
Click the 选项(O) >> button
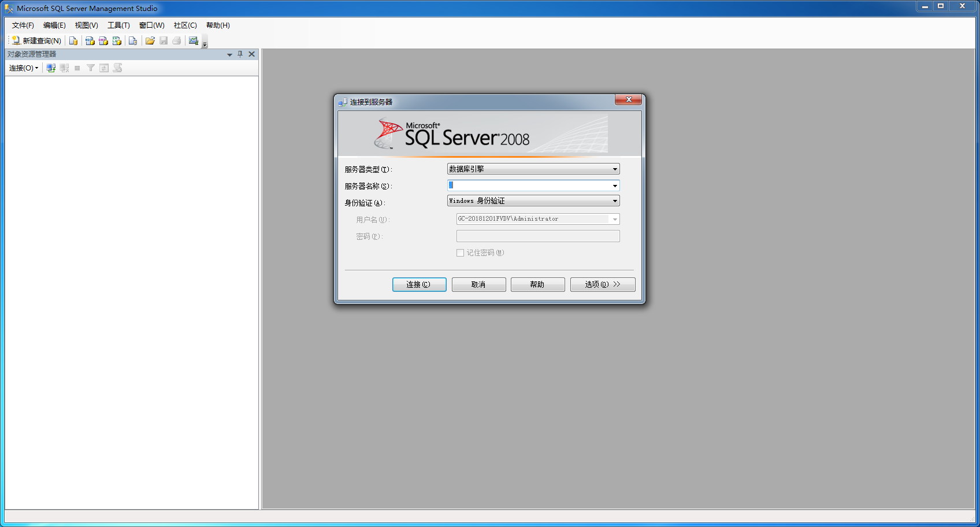pos(603,284)
